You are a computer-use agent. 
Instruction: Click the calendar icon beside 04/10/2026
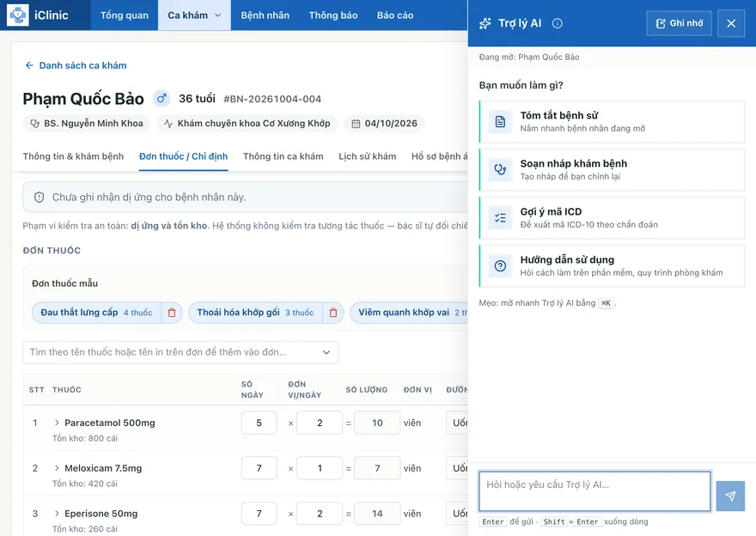tap(356, 124)
